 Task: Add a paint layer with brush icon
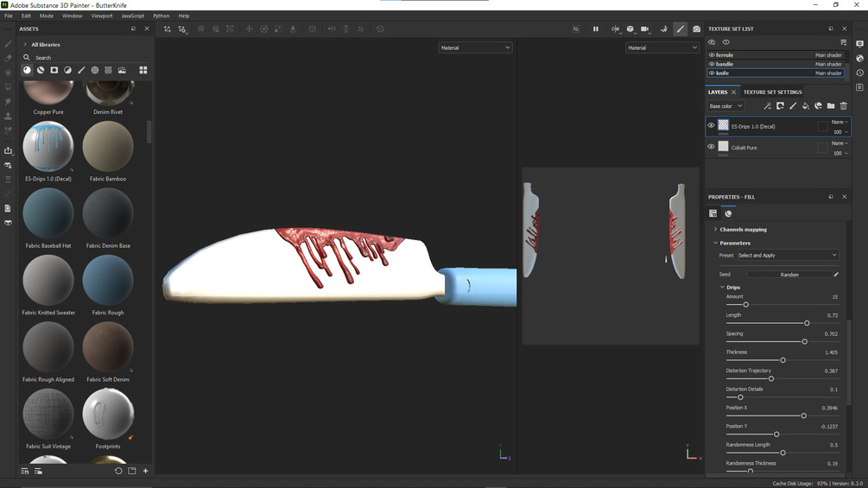point(793,105)
